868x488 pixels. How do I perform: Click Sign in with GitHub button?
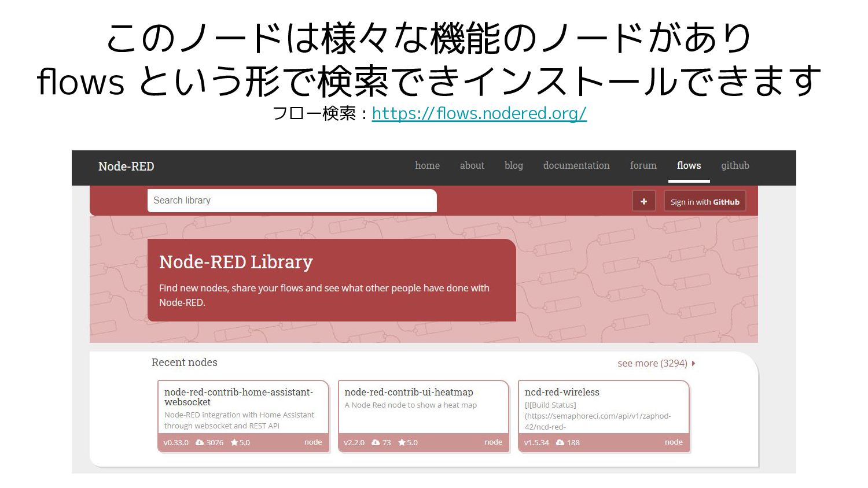pos(705,202)
